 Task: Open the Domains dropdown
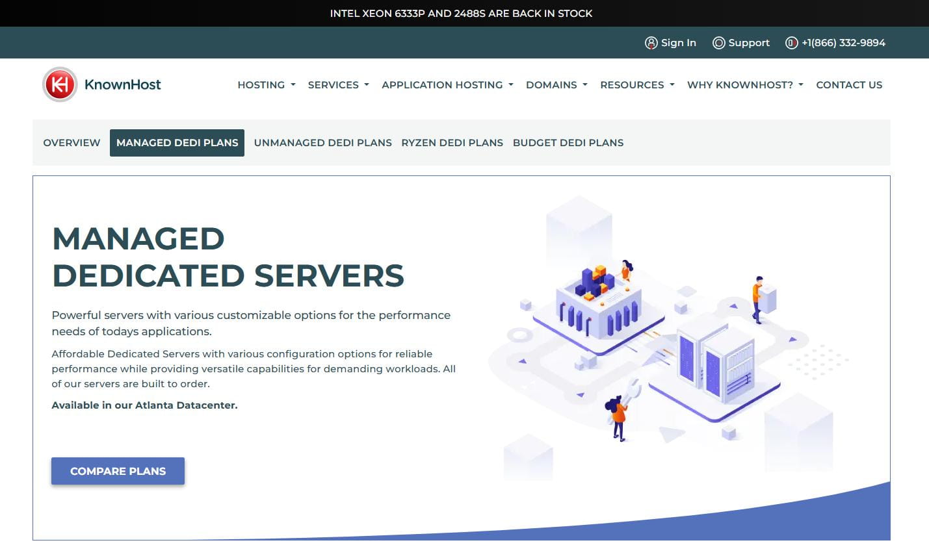(x=556, y=85)
